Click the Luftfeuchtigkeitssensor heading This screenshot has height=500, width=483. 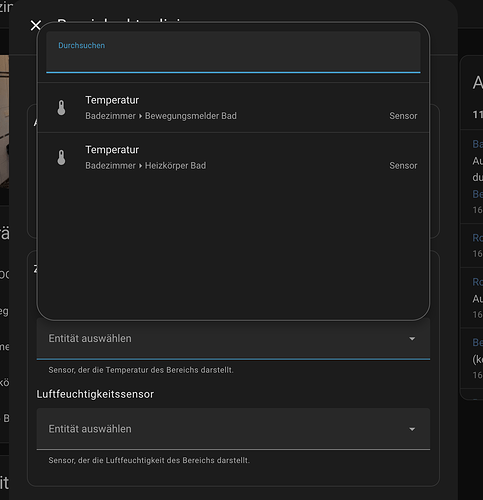(x=95, y=394)
